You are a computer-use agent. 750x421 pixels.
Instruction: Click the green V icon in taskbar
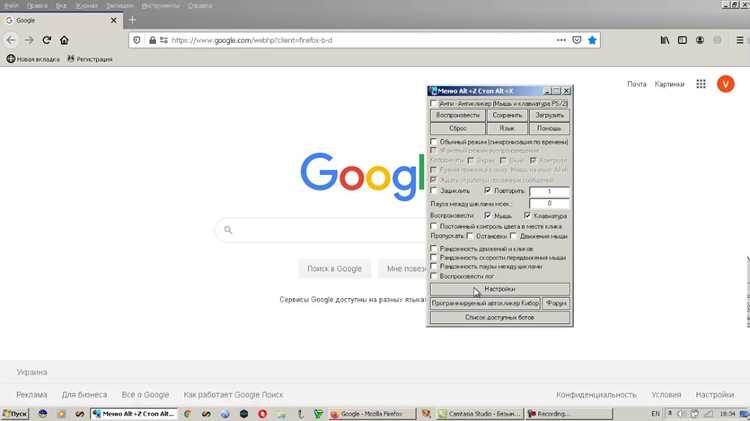[x=318, y=414]
